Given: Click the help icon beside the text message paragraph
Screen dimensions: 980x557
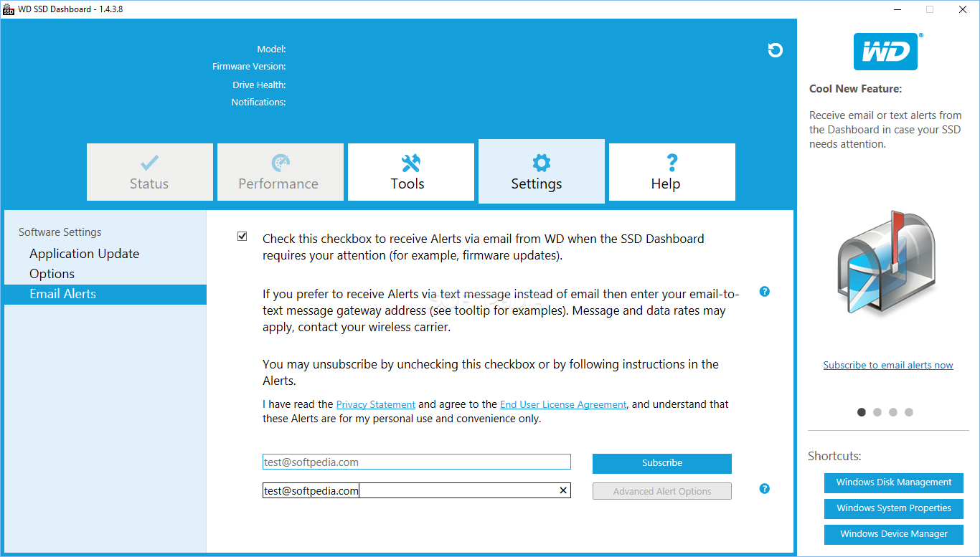Looking at the screenshot, I should 765,292.
